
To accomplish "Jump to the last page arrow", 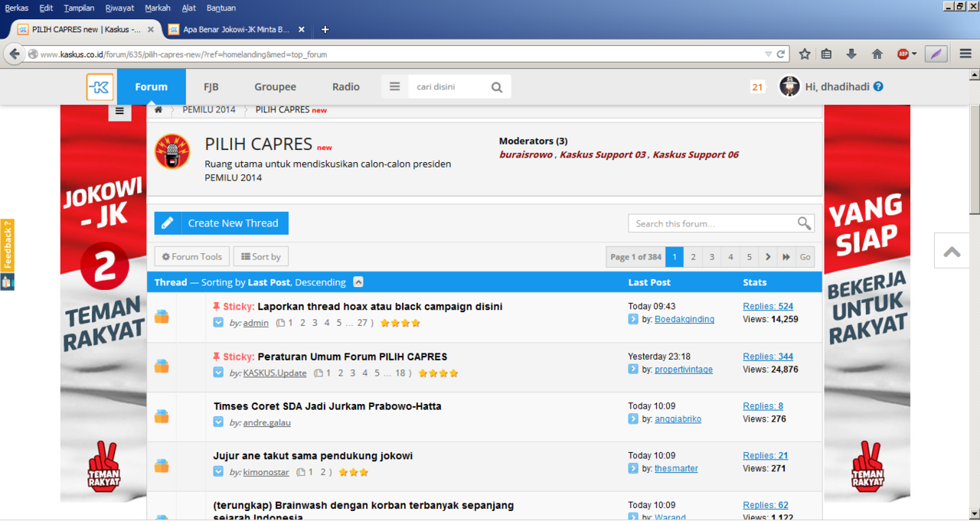I will (786, 257).
